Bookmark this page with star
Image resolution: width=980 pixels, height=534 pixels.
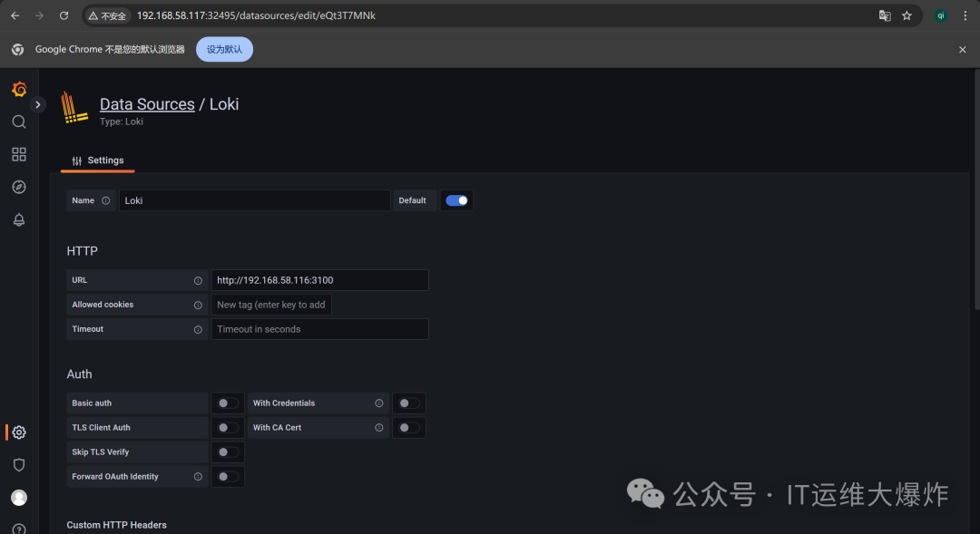[x=906, y=15]
